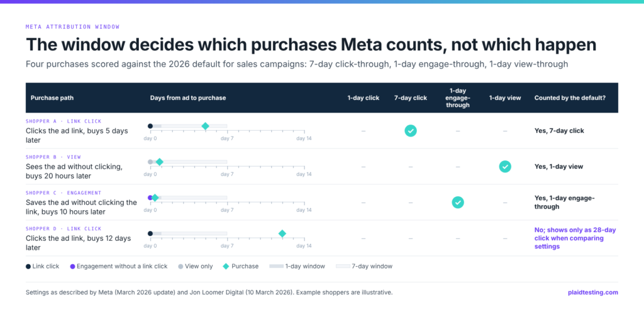Viewport: 644px width, 312px height.
Task: Click the 'day 14' label in Shopper A's timeline
Action: [x=304, y=138]
